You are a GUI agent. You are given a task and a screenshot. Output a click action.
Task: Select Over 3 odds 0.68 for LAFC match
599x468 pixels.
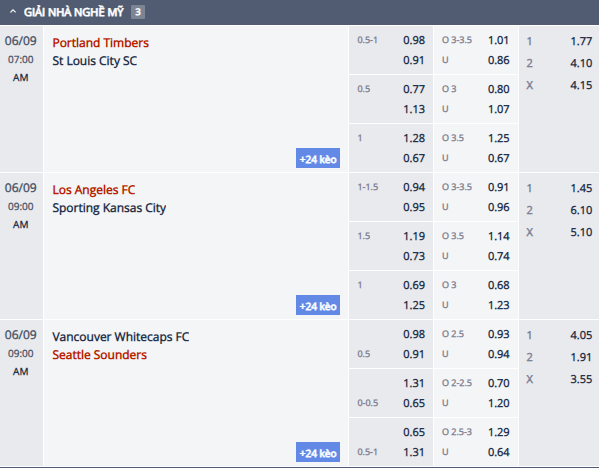[x=499, y=285]
